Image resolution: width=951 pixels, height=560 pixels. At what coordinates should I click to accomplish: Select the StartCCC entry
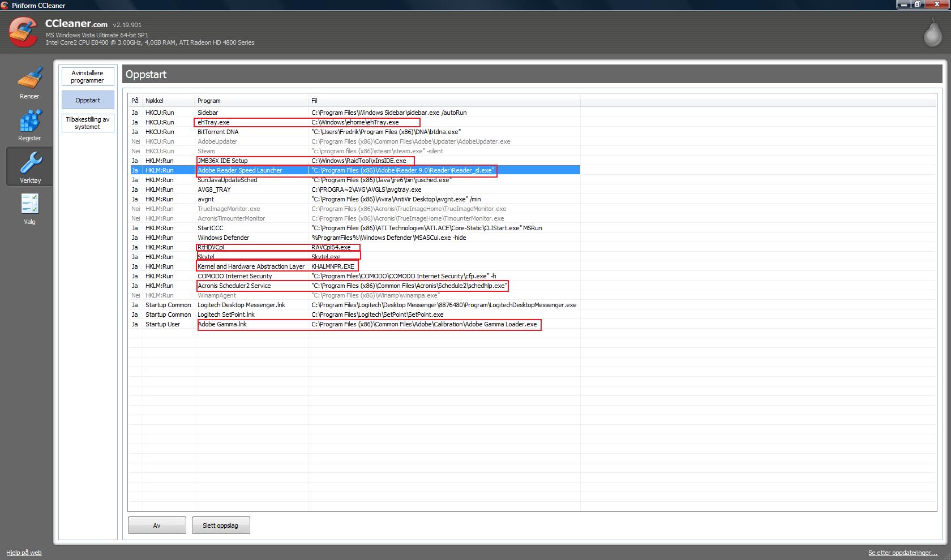point(354,228)
